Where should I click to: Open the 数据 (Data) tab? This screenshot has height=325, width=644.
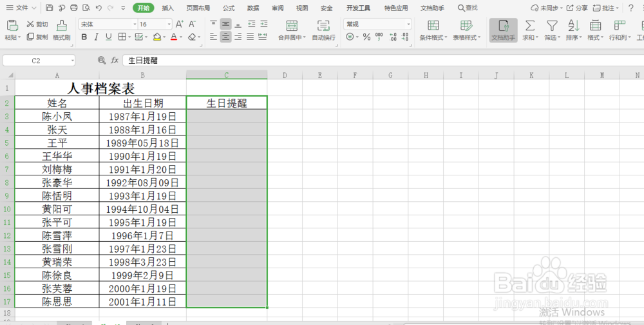(253, 8)
